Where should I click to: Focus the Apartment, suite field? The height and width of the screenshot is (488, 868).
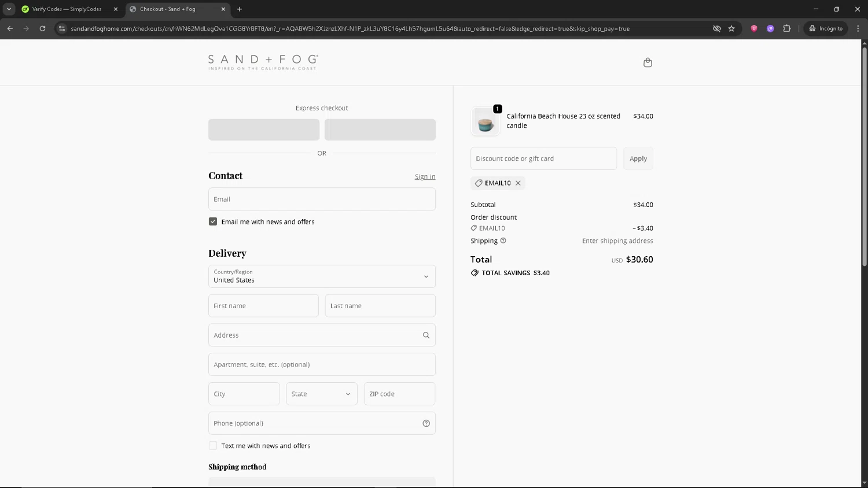(322, 365)
